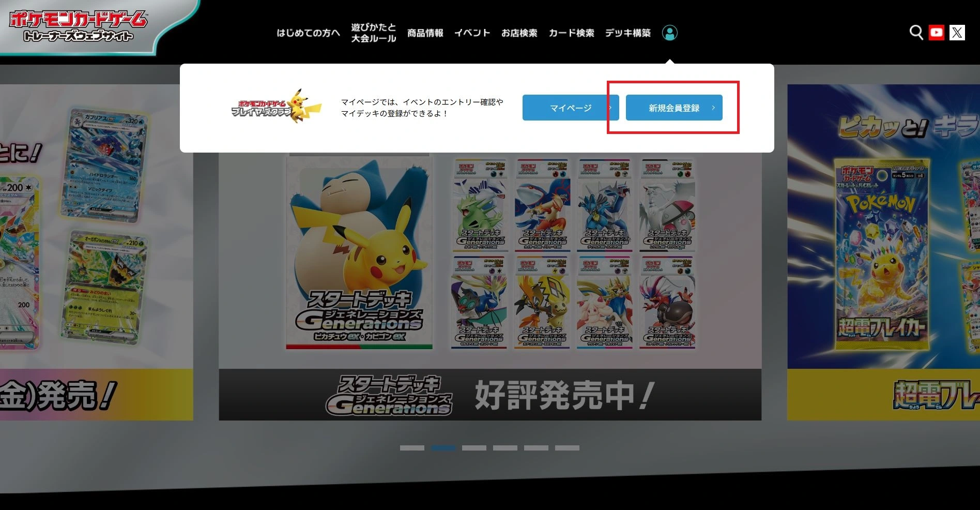This screenshot has width=980, height=510.
Task: Open お店検索 menu
Action: point(519,33)
